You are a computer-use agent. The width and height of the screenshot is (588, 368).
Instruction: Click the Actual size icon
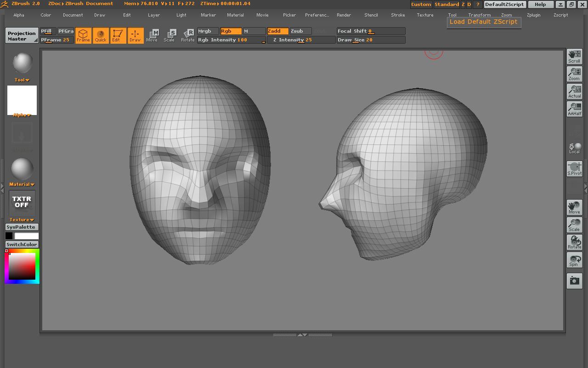(574, 91)
